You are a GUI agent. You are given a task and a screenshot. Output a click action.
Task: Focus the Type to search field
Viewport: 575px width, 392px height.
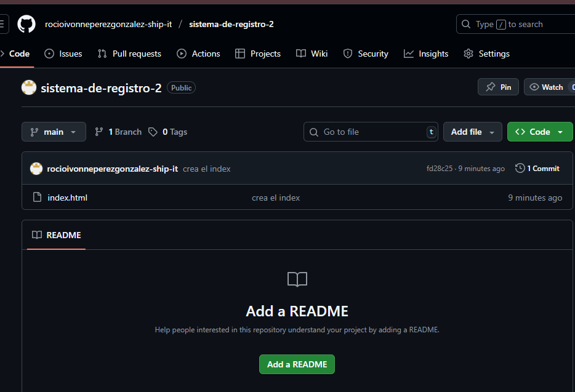516,24
